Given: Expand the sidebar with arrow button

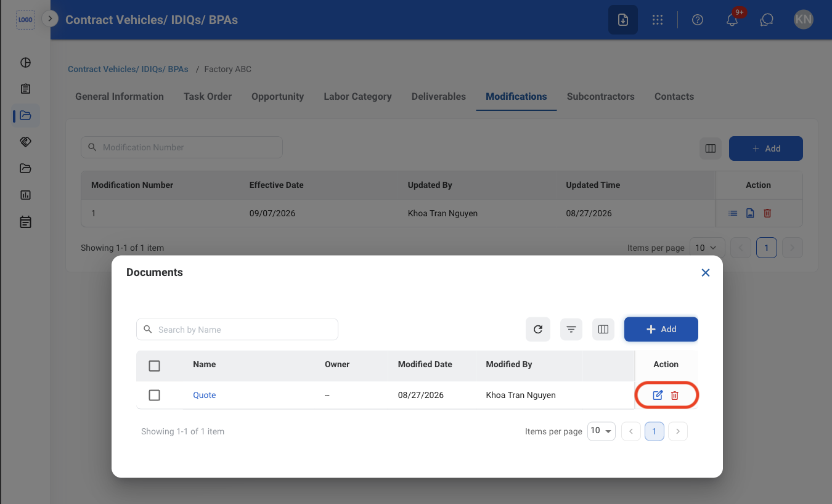Looking at the screenshot, I should point(50,19).
